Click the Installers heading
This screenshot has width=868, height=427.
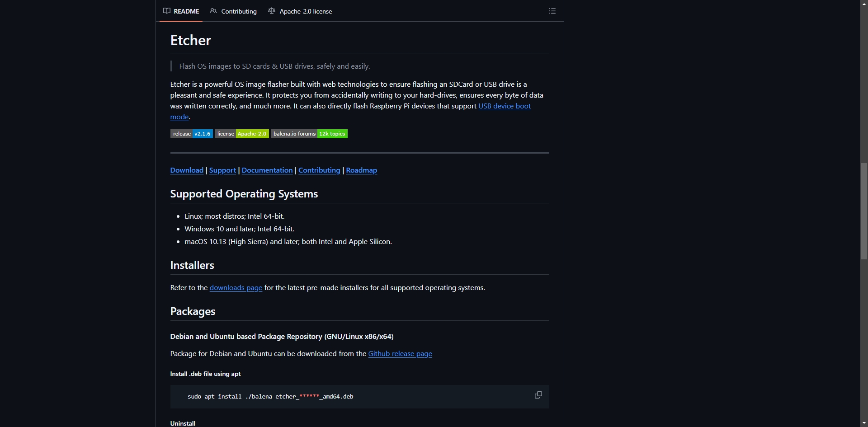[192, 265]
